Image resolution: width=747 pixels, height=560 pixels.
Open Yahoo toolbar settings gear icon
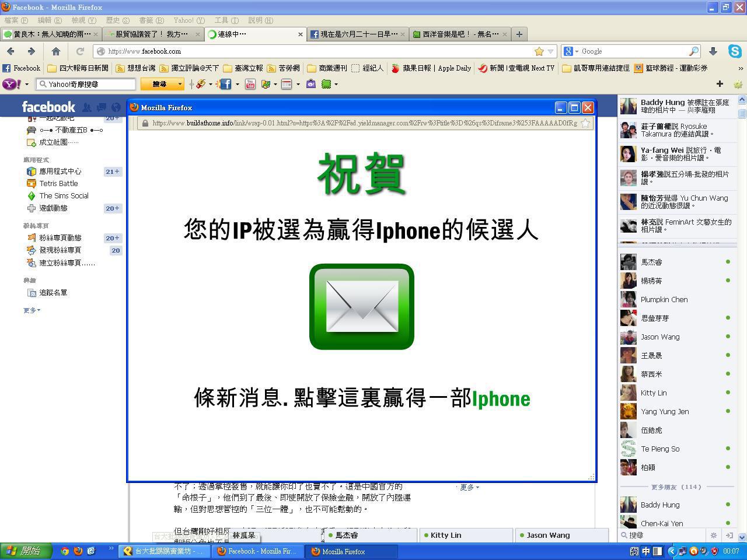coord(738,84)
